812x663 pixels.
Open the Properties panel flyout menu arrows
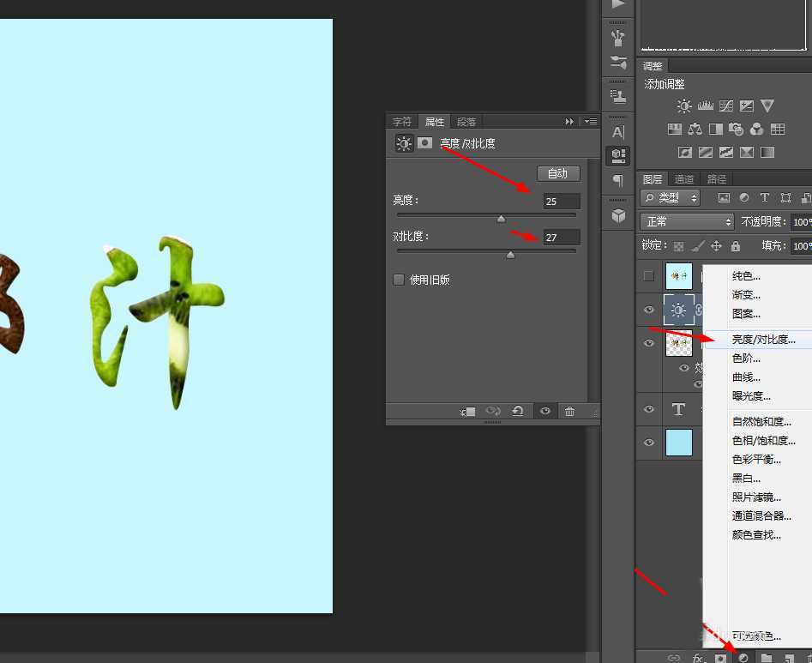[570, 121]
